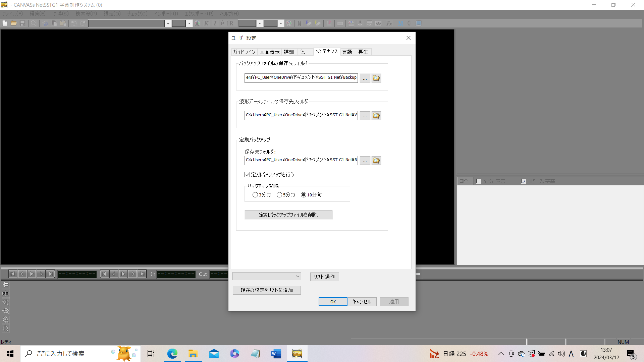This screenshot has height=362, width=644.
Task: Click the リスト操作 button
Action: coord(324,277)
